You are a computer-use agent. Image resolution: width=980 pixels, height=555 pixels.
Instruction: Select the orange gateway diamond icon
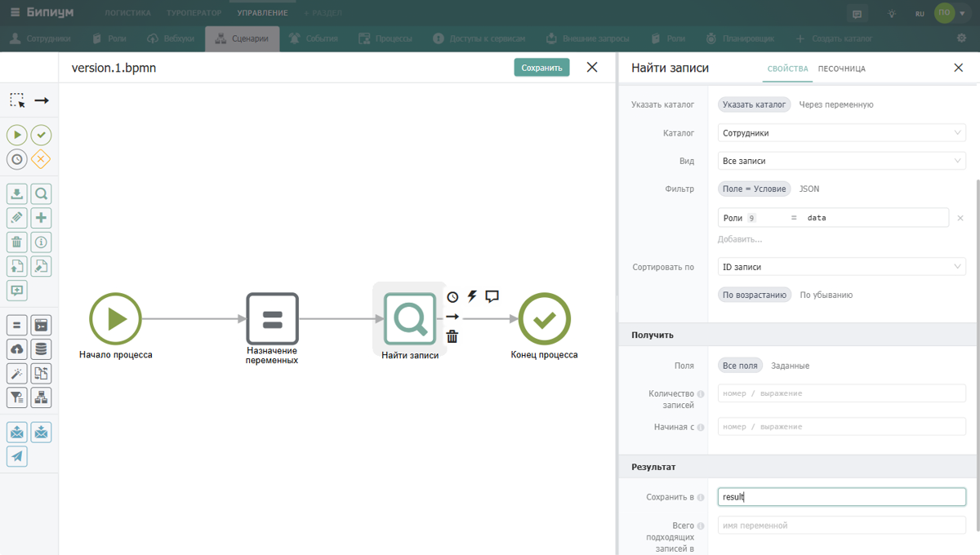(x=41, y=159)
